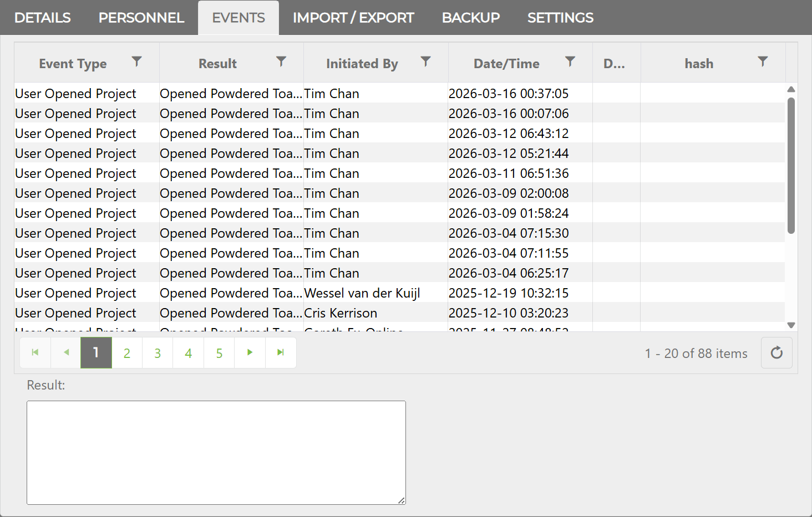Sort by the Date/Time column header
The image size is (812, 517).
point(506,64)
